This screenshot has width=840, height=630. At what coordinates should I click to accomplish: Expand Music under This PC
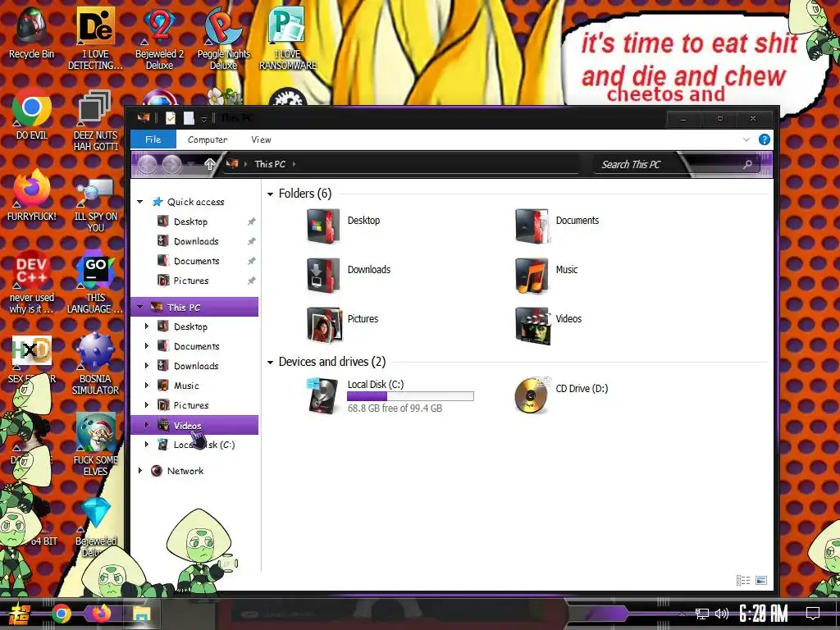pos(147,386)
